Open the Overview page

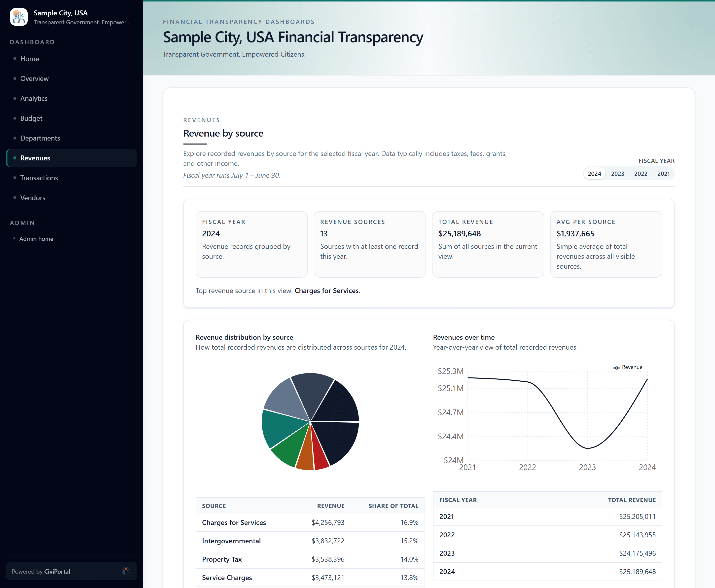(x=34, y=78)
